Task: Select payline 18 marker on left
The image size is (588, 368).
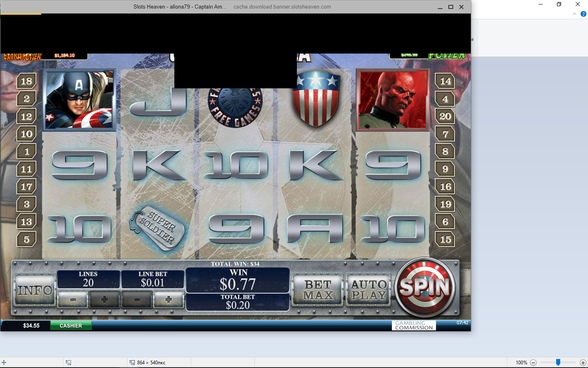Action: click(x=27, y=81)
